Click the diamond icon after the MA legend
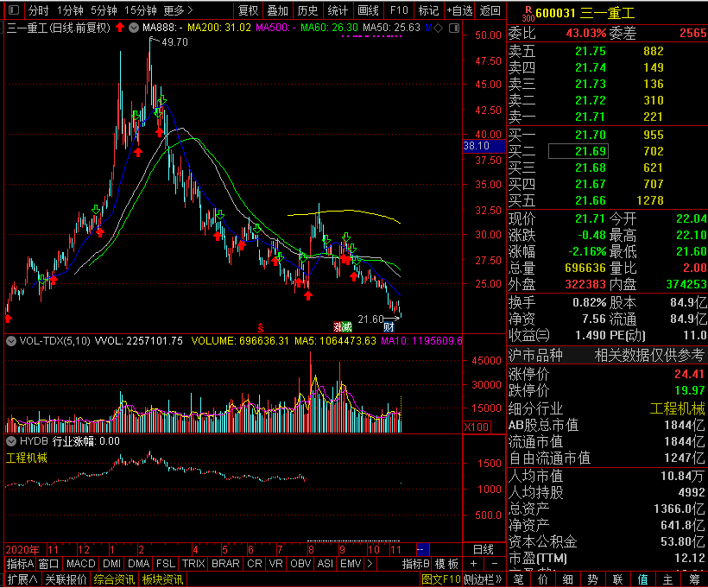The image size is (708, 588). pos(439,28)
